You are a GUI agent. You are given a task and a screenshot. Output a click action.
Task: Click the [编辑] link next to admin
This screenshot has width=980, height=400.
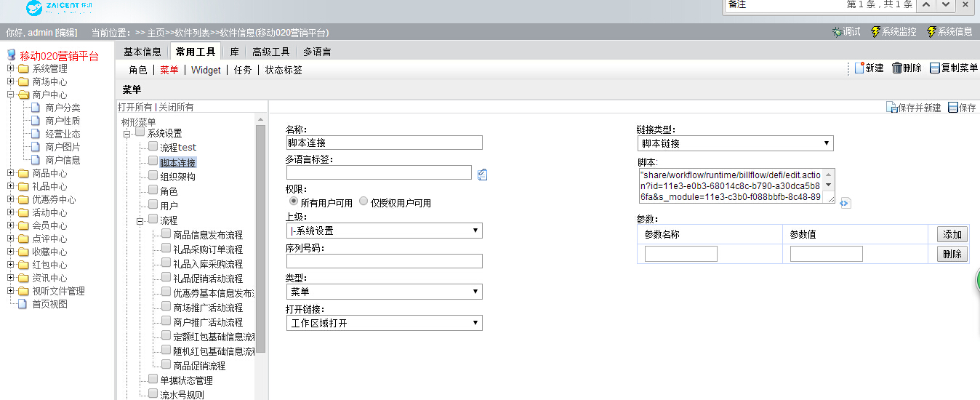pos(66,33)
